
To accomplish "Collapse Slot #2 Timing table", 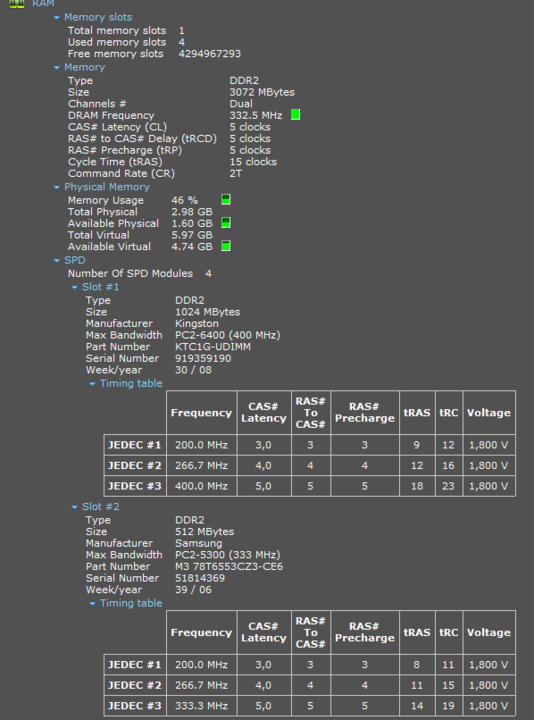I will (92, 603).
